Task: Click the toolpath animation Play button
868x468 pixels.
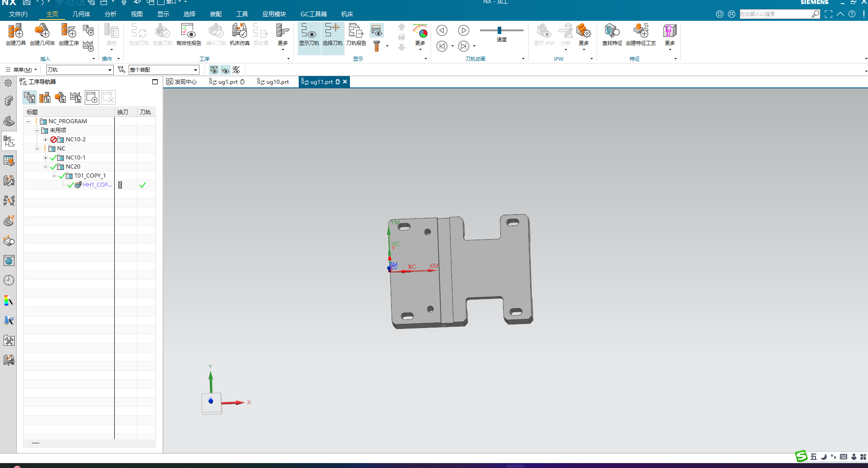Action: 463,30
